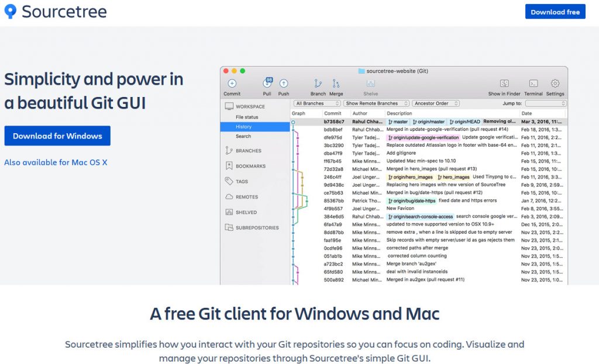Click 'corrected paths after merge' description
The image size is (599, 364).
(417, 248)
